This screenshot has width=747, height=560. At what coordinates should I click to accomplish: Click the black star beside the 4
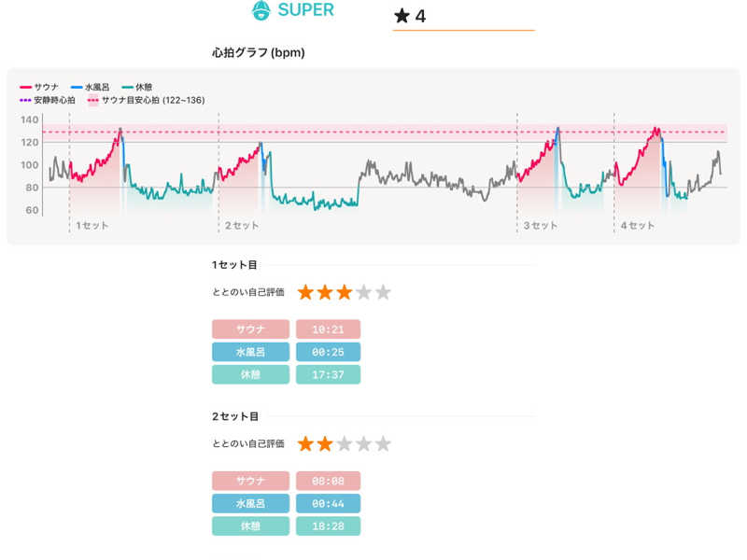tap(402, 16)
